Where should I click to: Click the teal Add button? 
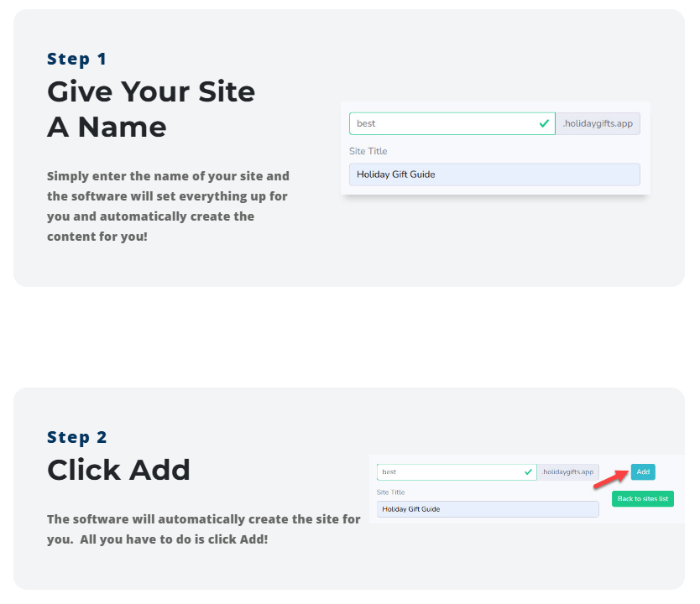[x=643, y=471]
